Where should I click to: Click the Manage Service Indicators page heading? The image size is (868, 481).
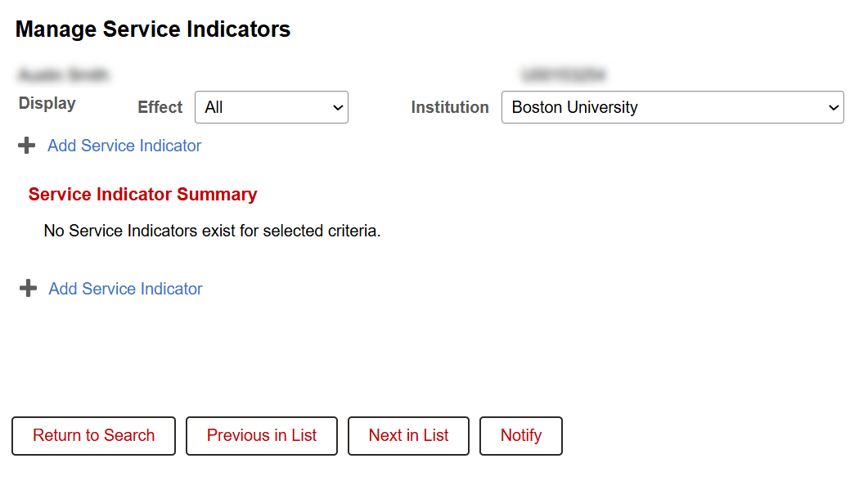pyautogui.click(x=153, y=29)
